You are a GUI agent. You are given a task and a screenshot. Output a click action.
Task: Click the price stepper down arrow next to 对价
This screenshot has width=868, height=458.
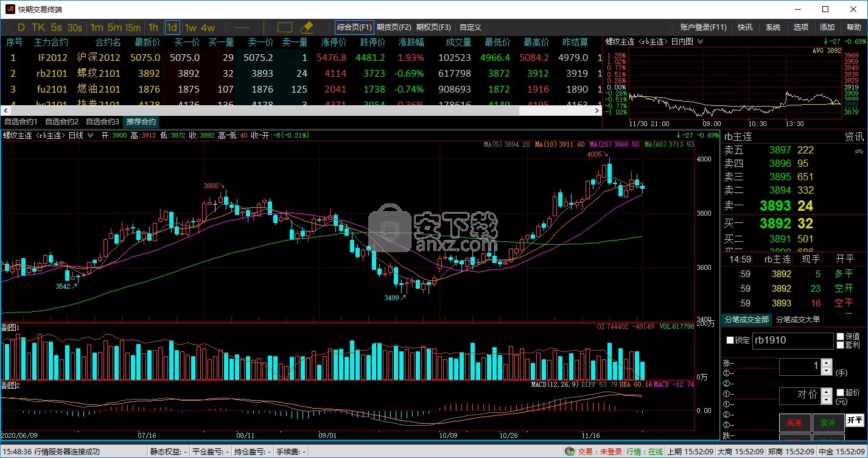click(826, 400)
